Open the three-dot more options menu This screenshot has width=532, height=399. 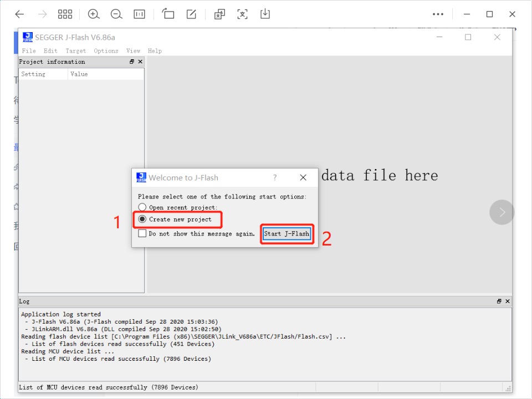click(x=438, y=14)
